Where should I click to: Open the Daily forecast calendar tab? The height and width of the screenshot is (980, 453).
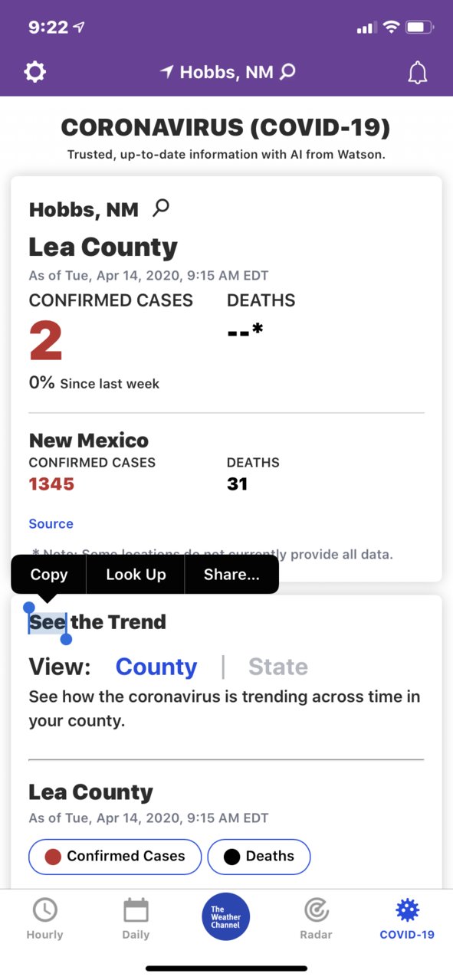(136, 919)
